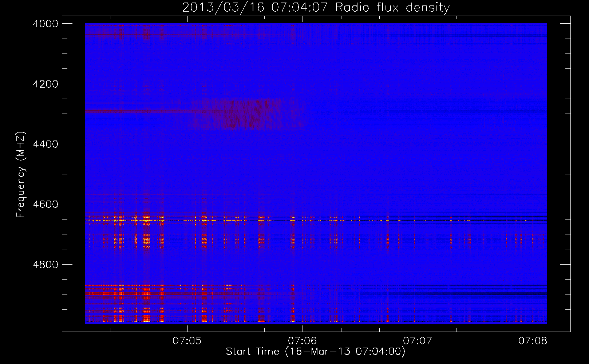Click the 4600 frequency tick label
The width and height of the screenshot is (589, 364).
click(46, 204)
